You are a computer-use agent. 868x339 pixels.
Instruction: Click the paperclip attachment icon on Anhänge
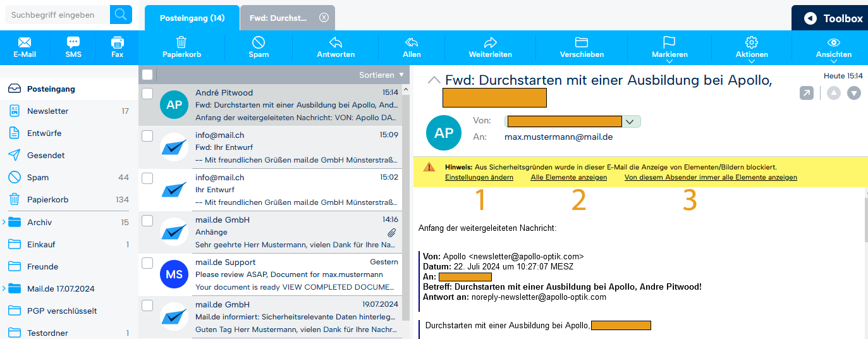[x=392, y=232]
